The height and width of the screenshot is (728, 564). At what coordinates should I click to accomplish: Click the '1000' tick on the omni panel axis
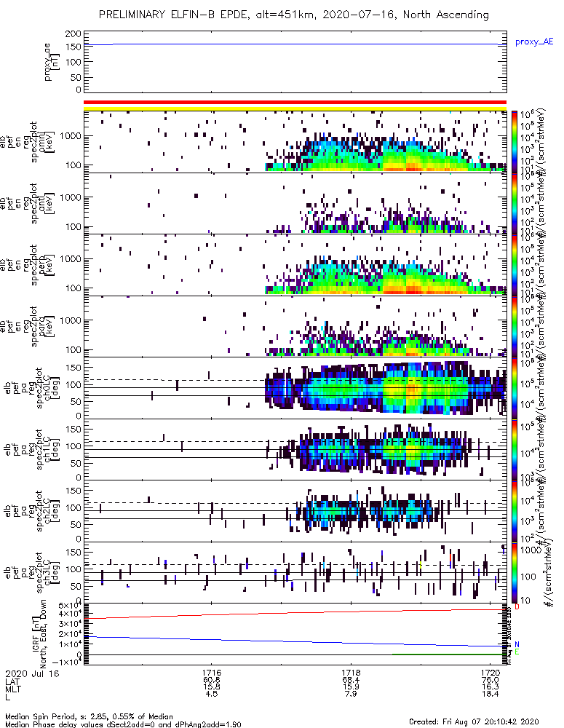[71, 136]
